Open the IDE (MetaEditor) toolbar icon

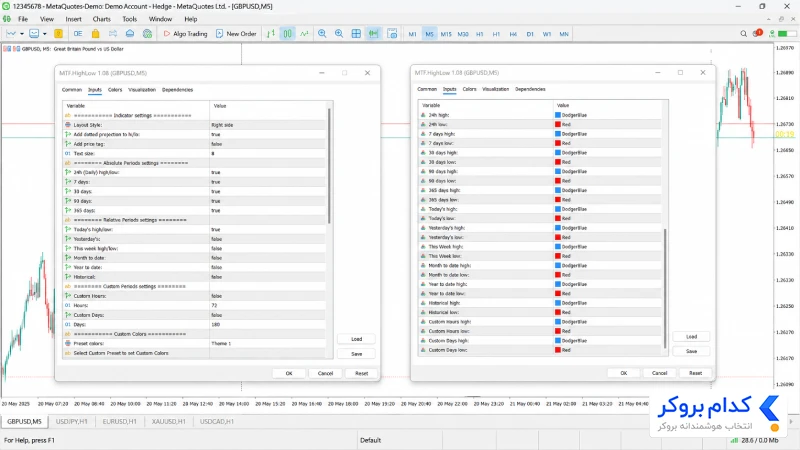pyautogui.click(x=78, y=34)
